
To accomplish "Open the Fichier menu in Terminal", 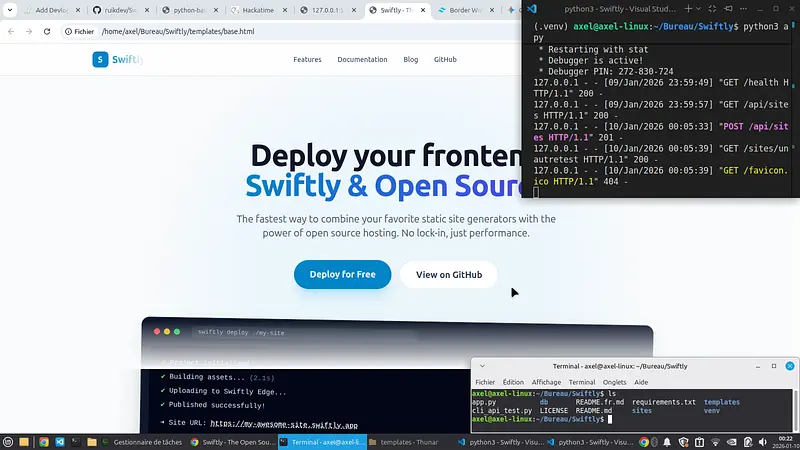I will (x=485, y=382).
